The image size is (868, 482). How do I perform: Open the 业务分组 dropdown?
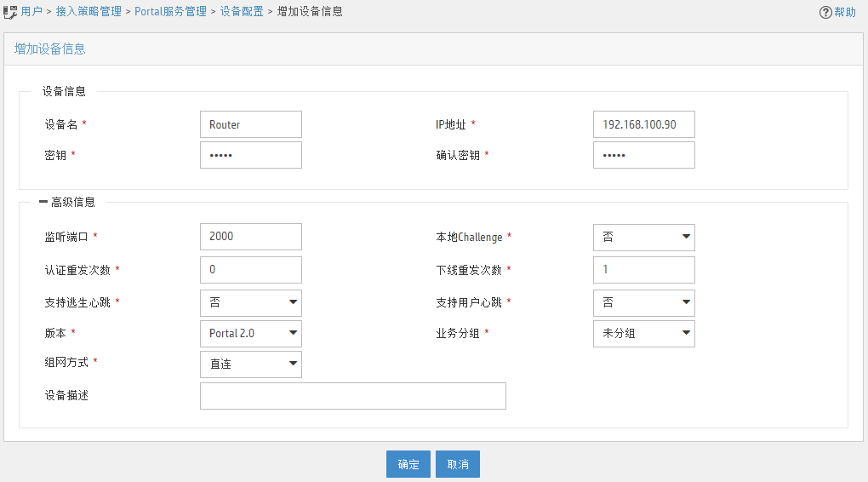click(x=643, y=333)
